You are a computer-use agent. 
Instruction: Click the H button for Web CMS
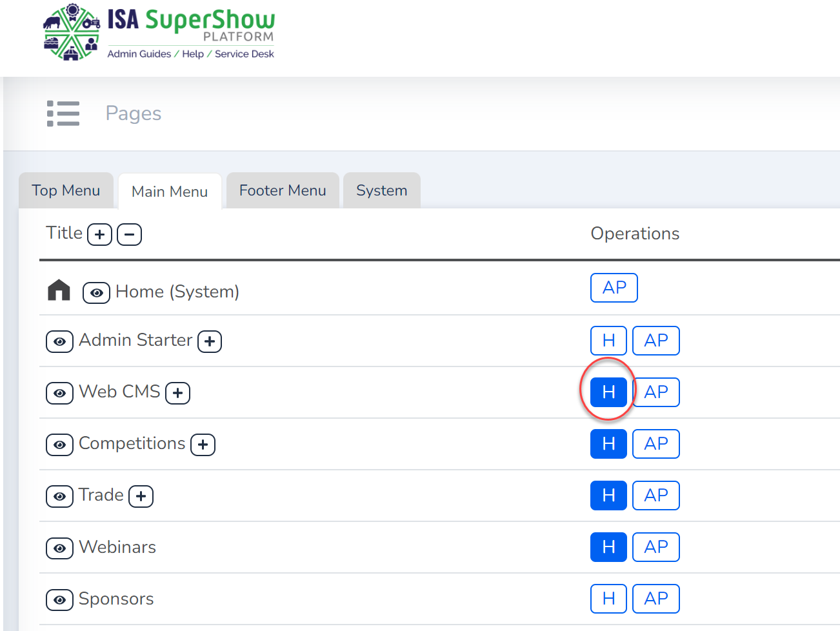pos(608,392)
